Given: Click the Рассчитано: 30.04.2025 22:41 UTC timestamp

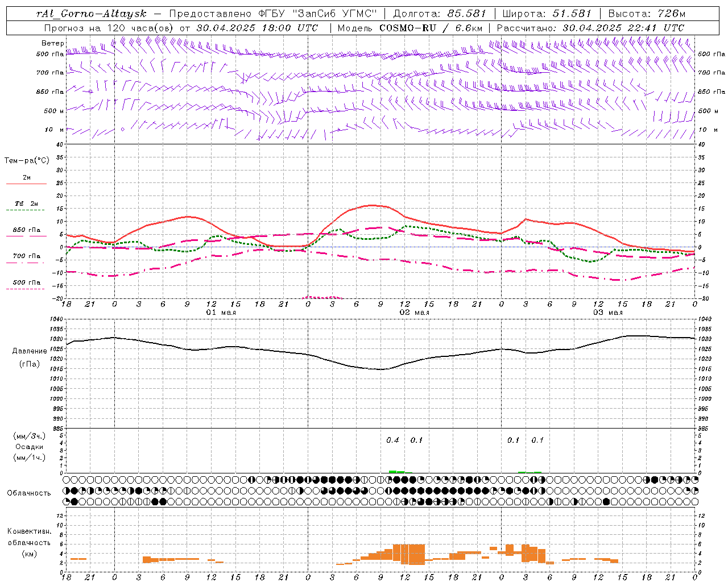Looking at the screenshot, I should pyautogui.click(x=590, y=28).
